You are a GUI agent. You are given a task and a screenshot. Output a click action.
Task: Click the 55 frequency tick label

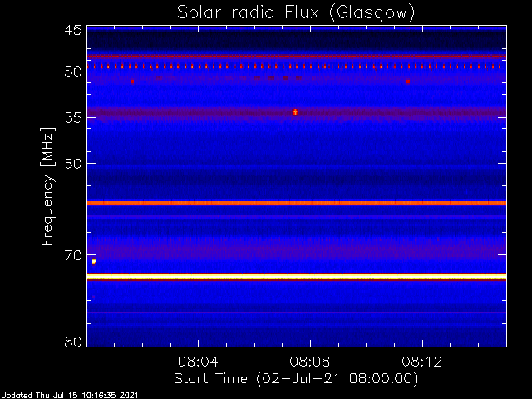(73, 118)
